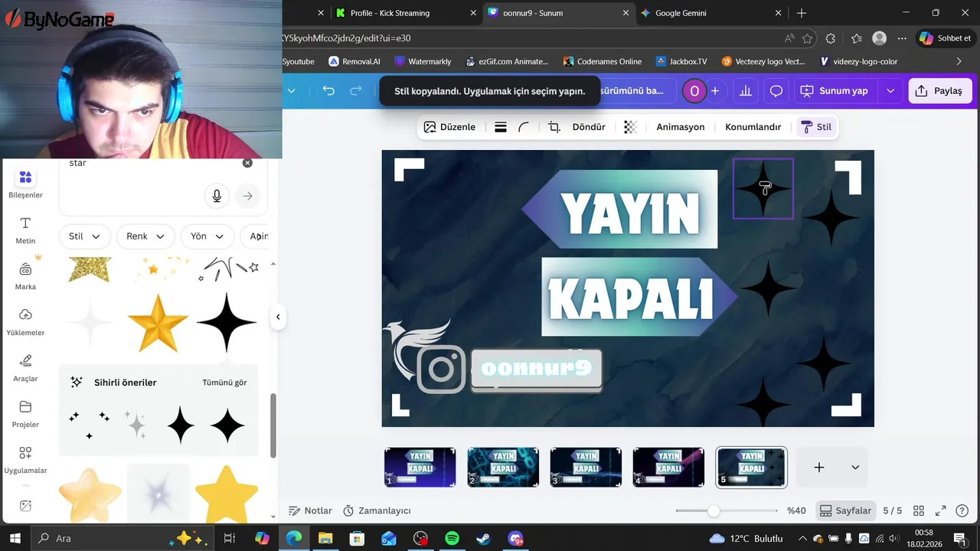Open the Yüklemeler uploads panel

pyautogui.click(x=25, y=321)
